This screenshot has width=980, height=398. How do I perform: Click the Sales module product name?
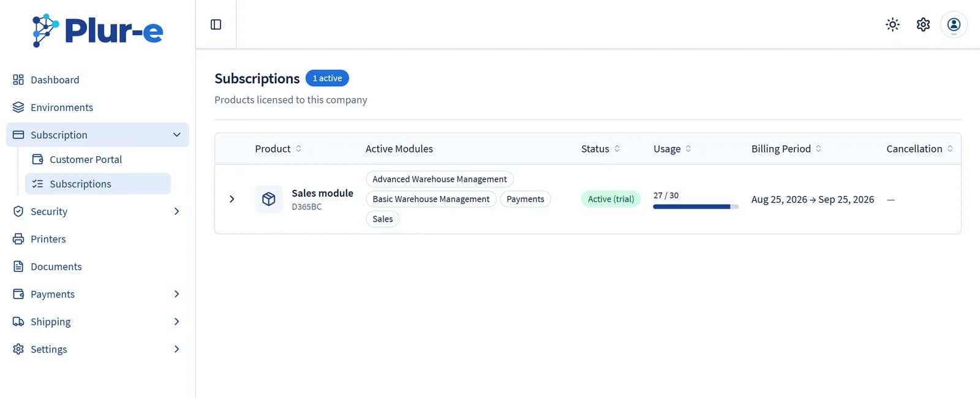click(322, 193)
